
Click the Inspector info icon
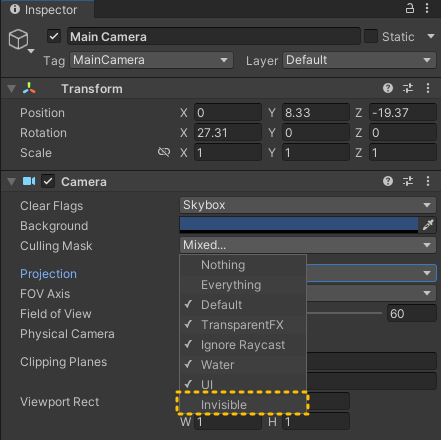point(15,9)
